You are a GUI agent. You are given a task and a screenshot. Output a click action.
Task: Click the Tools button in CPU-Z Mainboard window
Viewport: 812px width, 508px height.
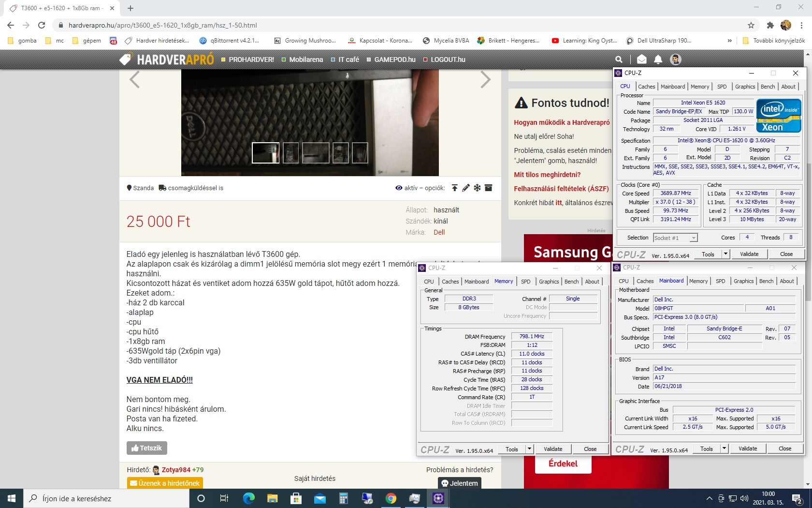[x=707, y=448]
